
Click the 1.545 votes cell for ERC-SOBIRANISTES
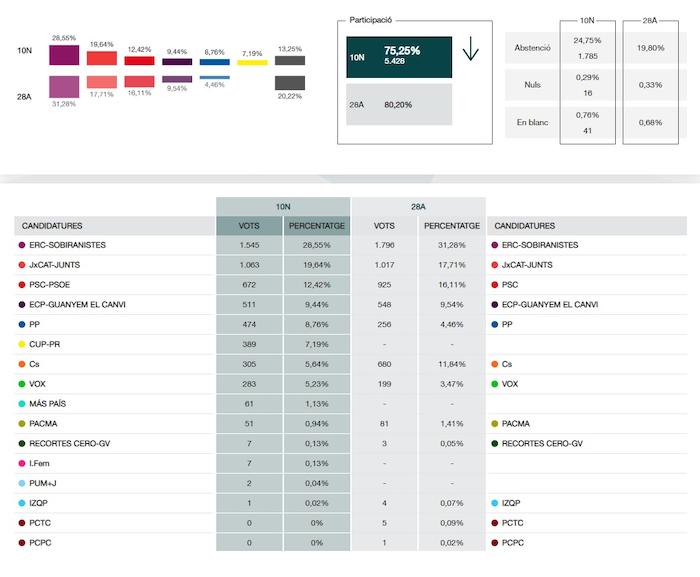point(249,245)
